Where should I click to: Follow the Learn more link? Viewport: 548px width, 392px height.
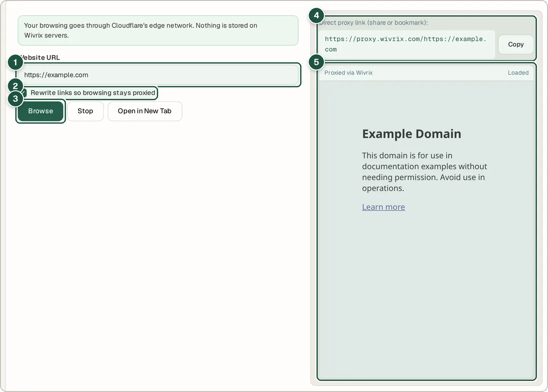(384, 207)
